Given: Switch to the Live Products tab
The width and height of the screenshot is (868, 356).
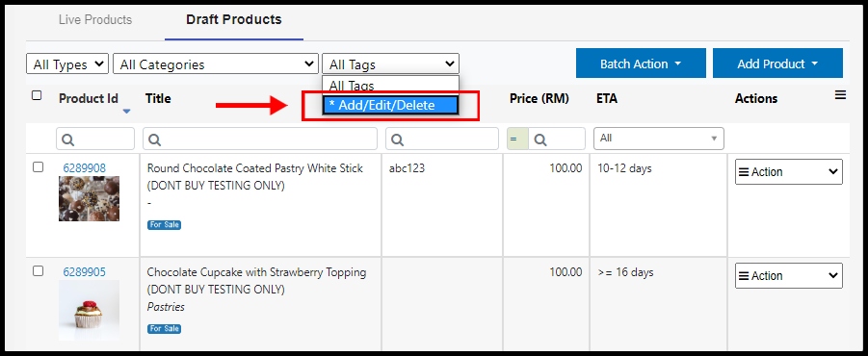Looking at the screenshot, I should click(95, 20).
